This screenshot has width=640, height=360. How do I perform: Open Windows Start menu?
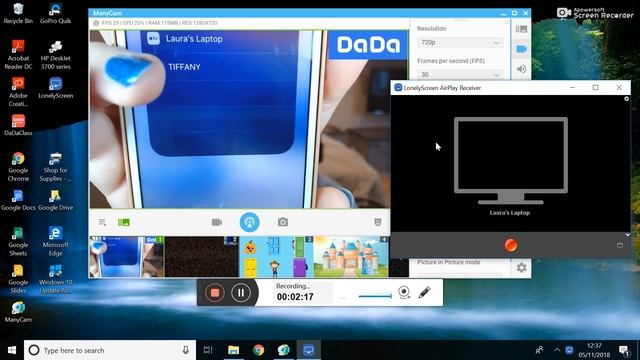pyautogui.click(x=12, y=350)
